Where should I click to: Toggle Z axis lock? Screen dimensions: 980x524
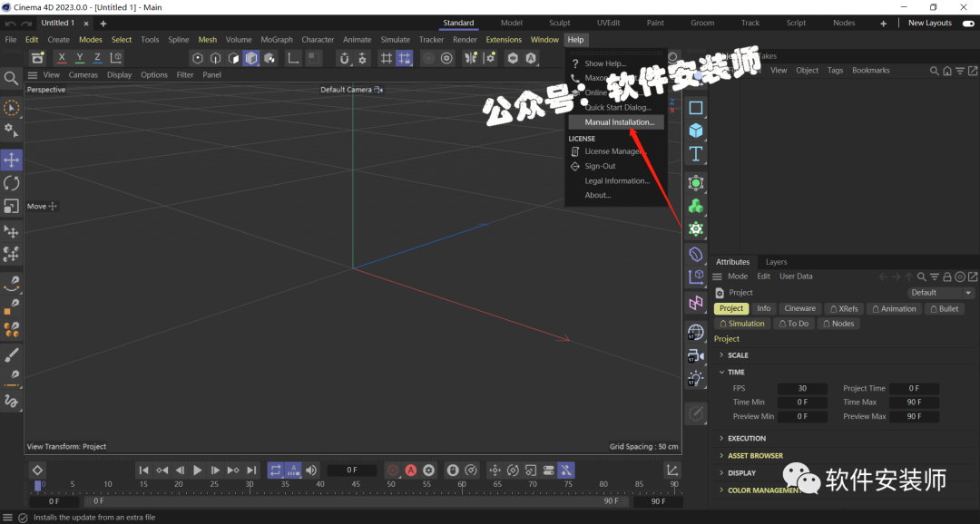97,58
